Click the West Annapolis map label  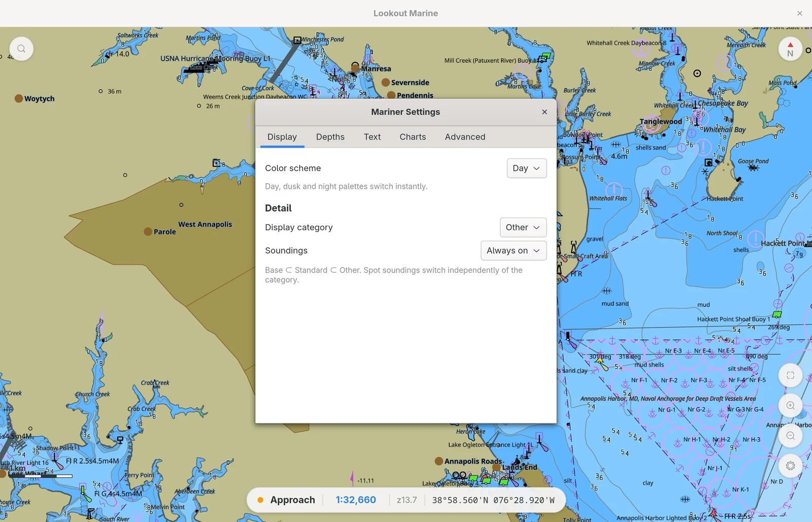[x=205, y=224]
